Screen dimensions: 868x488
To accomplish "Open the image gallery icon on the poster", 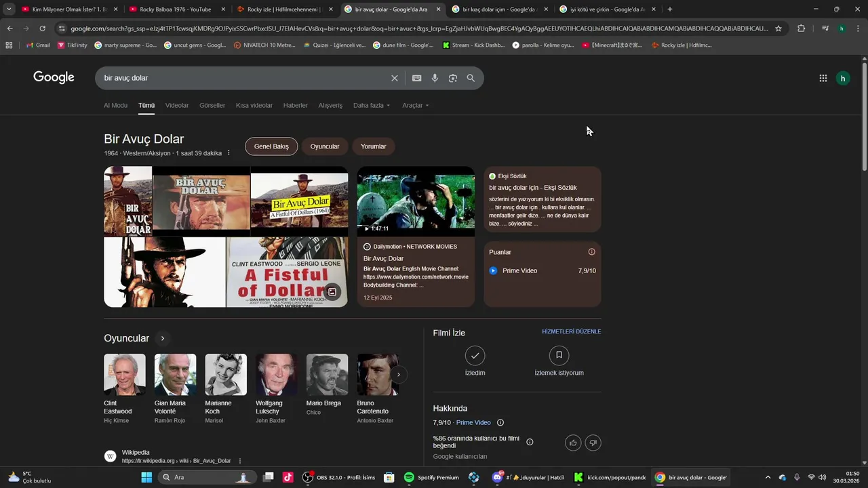I will pos(332,292).
